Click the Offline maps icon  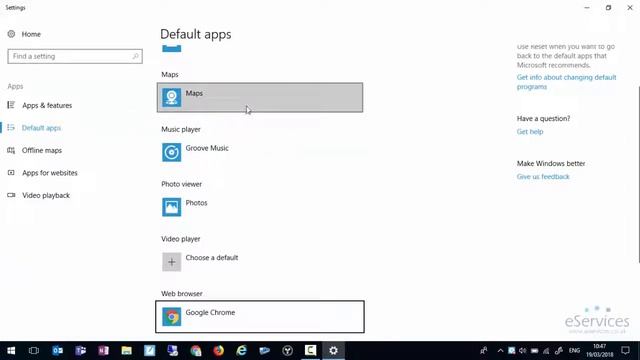point(11,150)
